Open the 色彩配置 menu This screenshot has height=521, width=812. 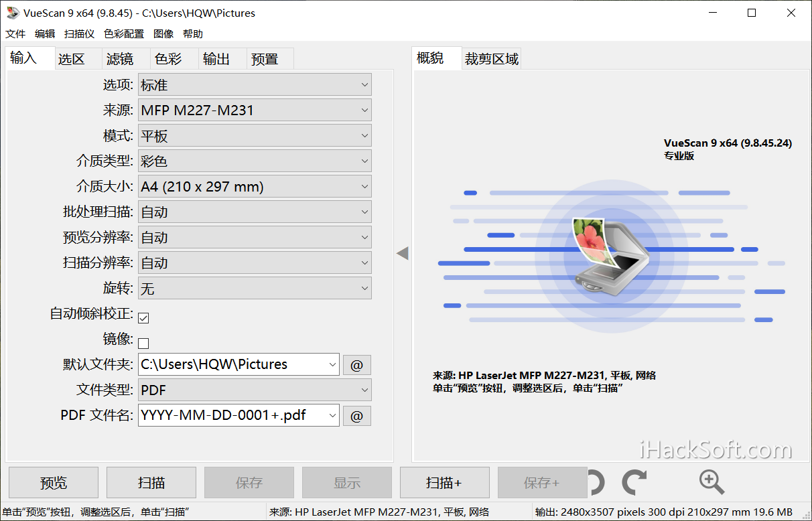point(124,34)
